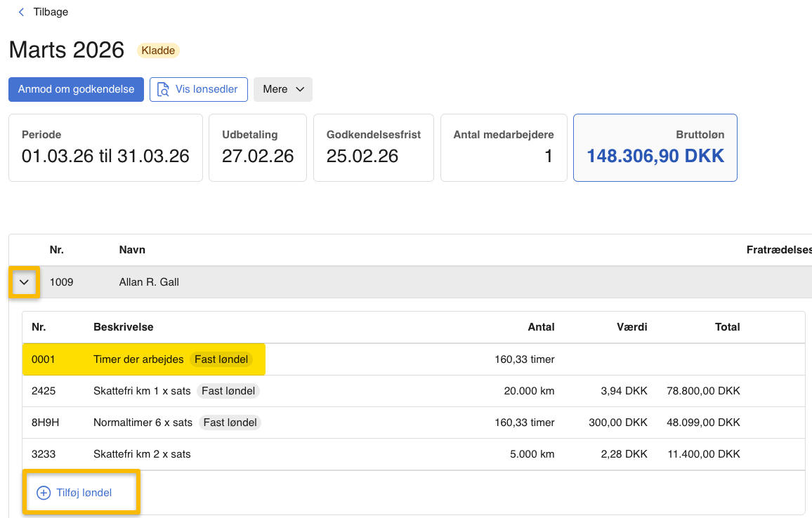
Task: Click the back arrow icon next to Tilbage
Action: tap(21, 12)
